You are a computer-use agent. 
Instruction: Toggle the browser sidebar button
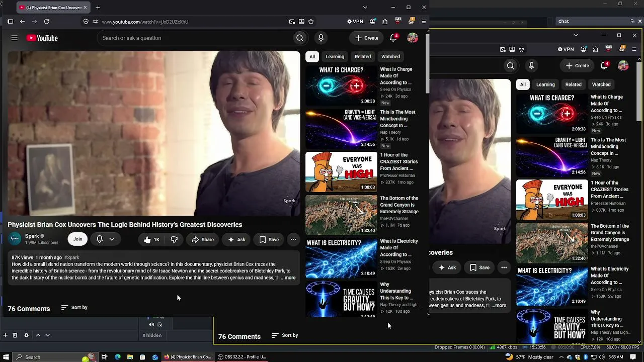click(10, 22)
